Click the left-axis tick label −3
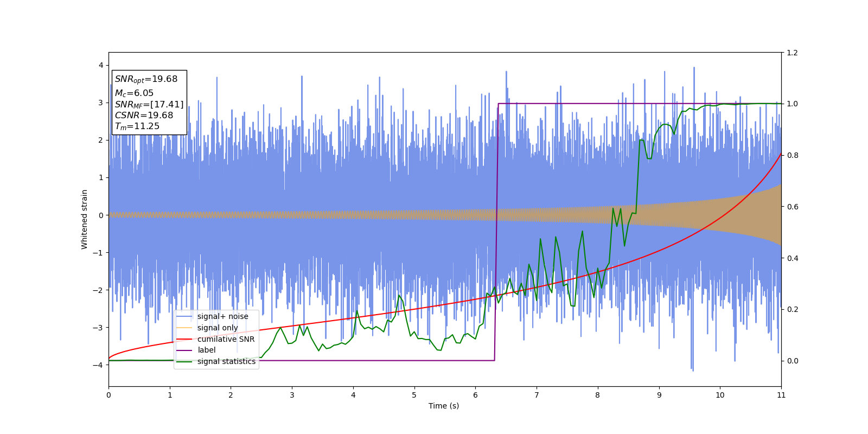Image resolution: width=868 pixels, height=434 pixels. point(98,328)
